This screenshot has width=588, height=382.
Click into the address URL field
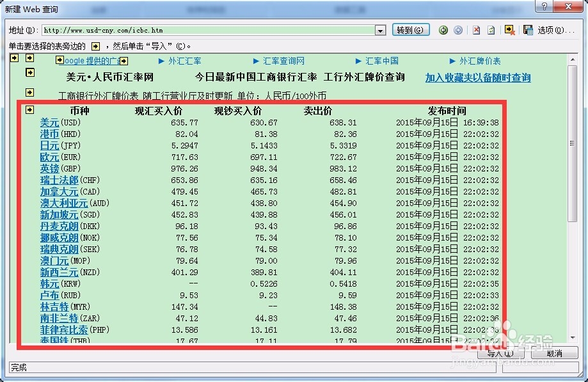coord(209,30)
